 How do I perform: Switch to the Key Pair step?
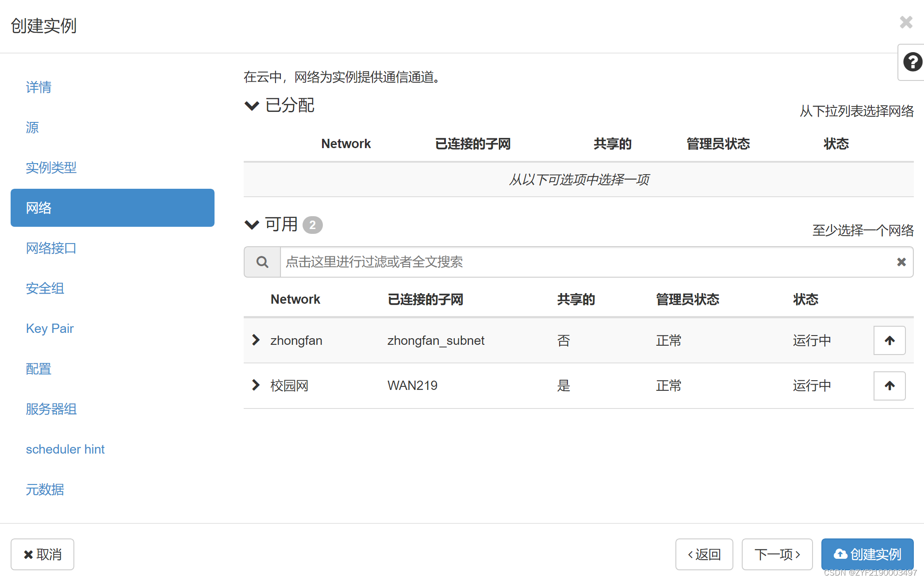(x=50, y=328)
